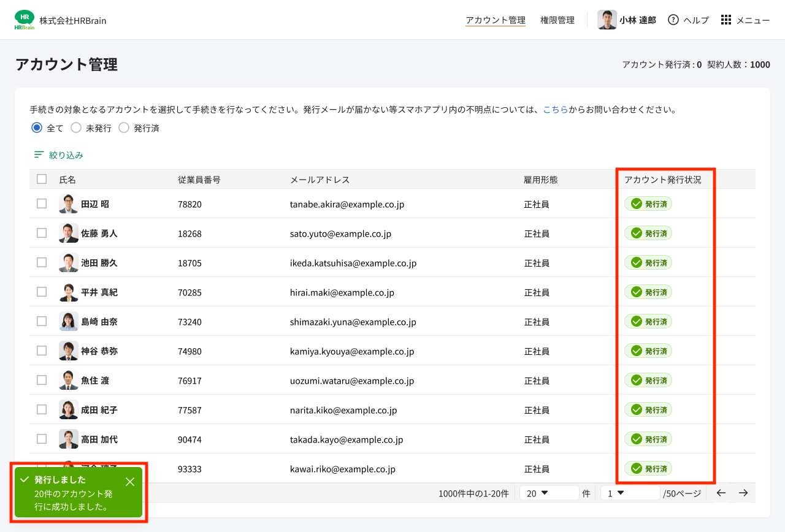The image size is (785, 532).
Task: Open the grid menu icon
Action: [726, 20]
